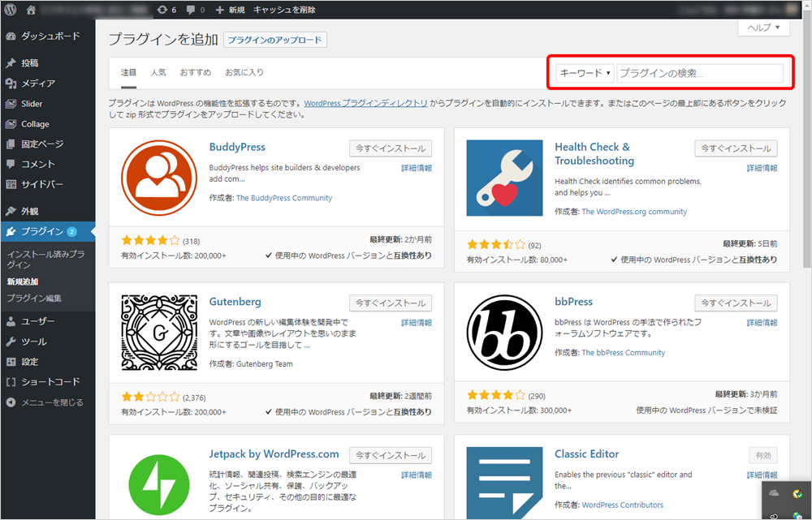Screen dimensions: 812x520
Task: Click the 固定ページ icon in sidebar
Action: pyautogui.click(x=11, y=144)
